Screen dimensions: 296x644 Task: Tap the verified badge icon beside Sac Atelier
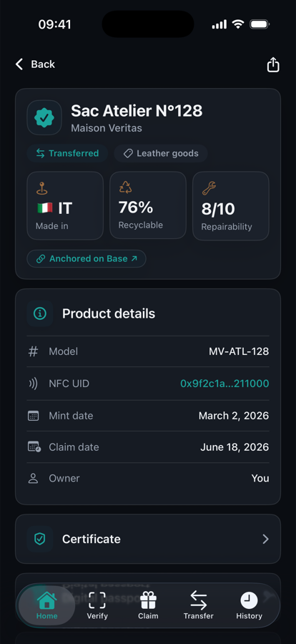[x=44, y=117]
